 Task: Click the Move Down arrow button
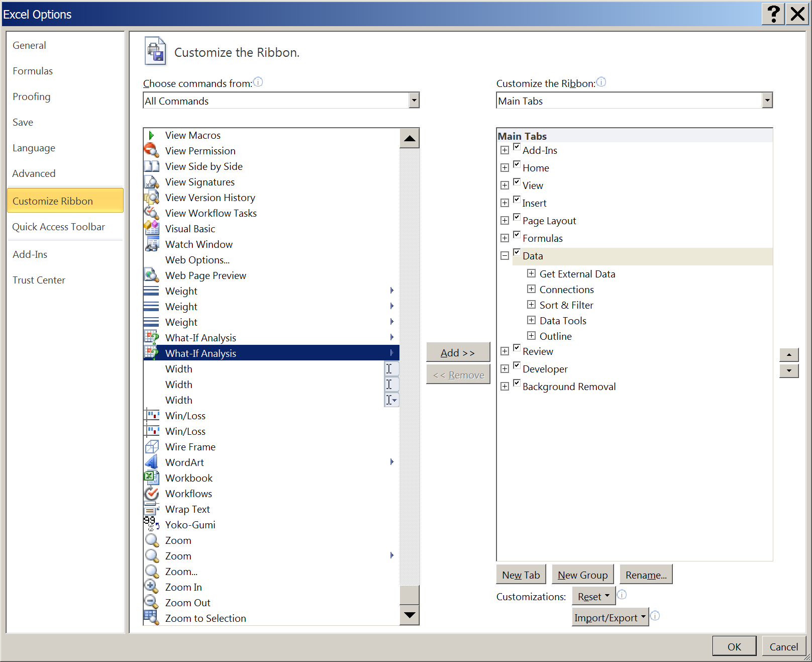789,371
